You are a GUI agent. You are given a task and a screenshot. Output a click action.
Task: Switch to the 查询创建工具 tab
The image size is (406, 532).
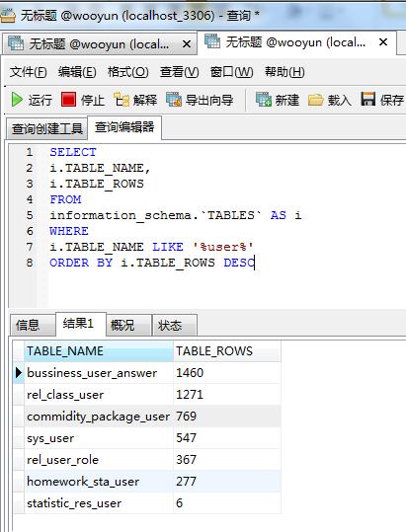(47, 128)
